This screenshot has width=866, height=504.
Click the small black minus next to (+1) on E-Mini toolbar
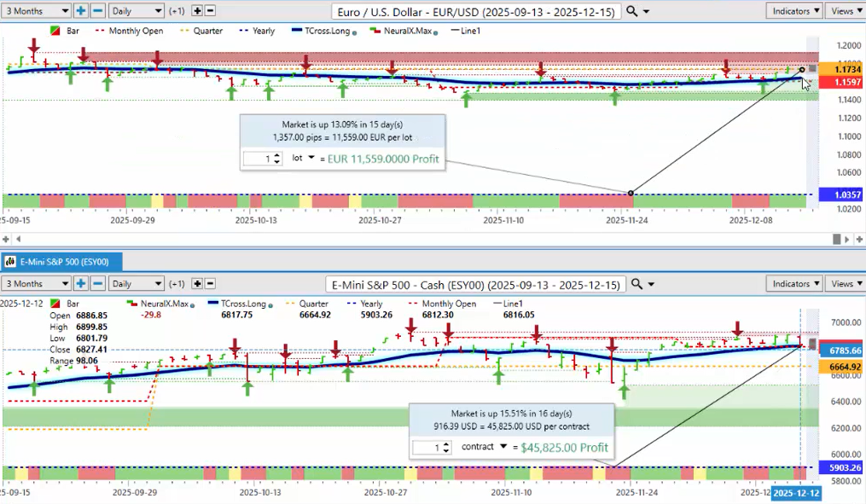[211, 284]
